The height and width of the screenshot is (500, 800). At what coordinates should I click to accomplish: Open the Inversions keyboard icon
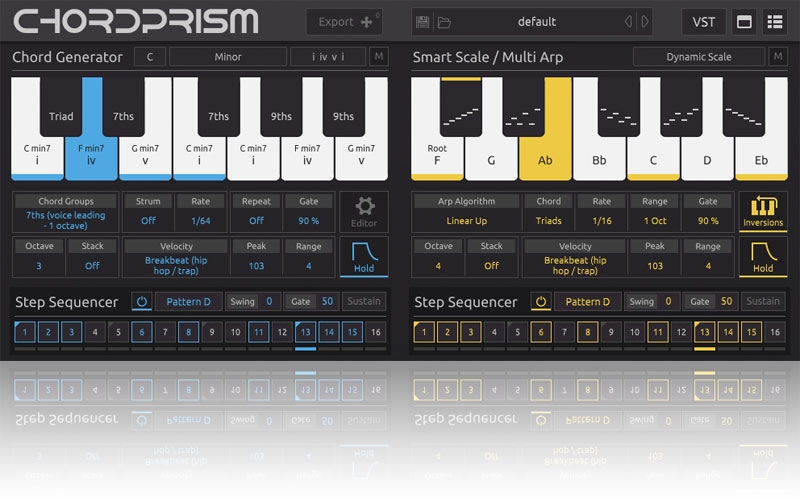(763, 212)
